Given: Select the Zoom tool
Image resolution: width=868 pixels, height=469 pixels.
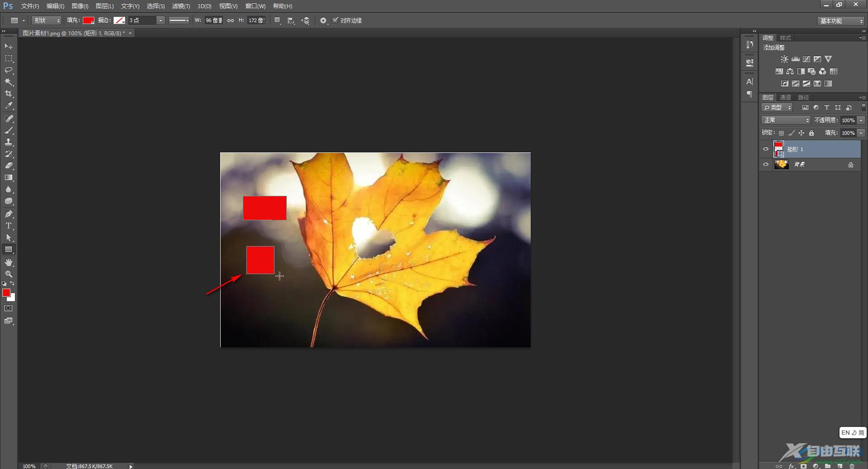Looking at the screenshot, I should tap(9, 274).
